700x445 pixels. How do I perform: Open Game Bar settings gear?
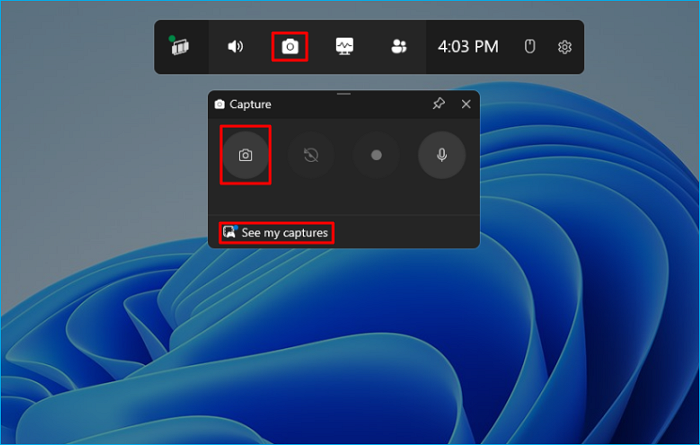pos(564,47)
